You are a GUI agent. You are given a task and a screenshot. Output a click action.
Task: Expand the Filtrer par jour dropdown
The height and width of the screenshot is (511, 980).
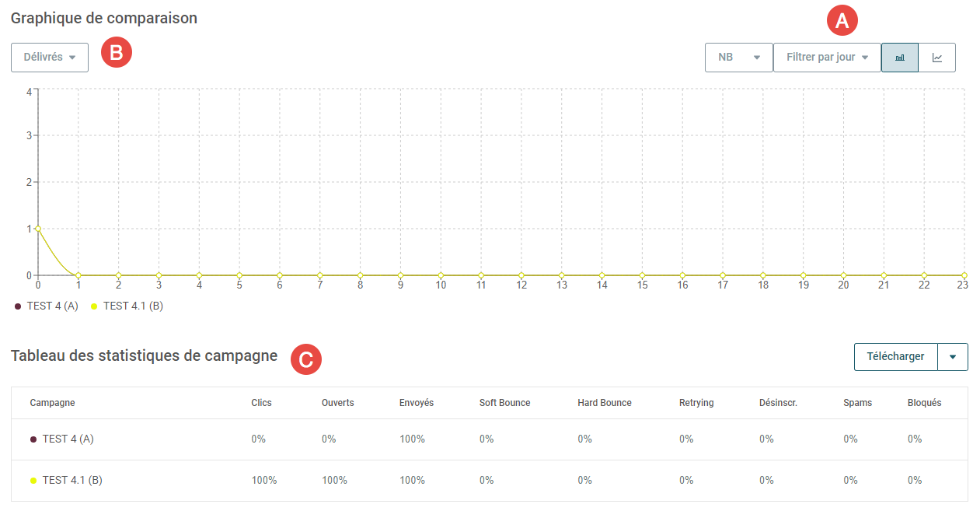[x=827, y=58]
